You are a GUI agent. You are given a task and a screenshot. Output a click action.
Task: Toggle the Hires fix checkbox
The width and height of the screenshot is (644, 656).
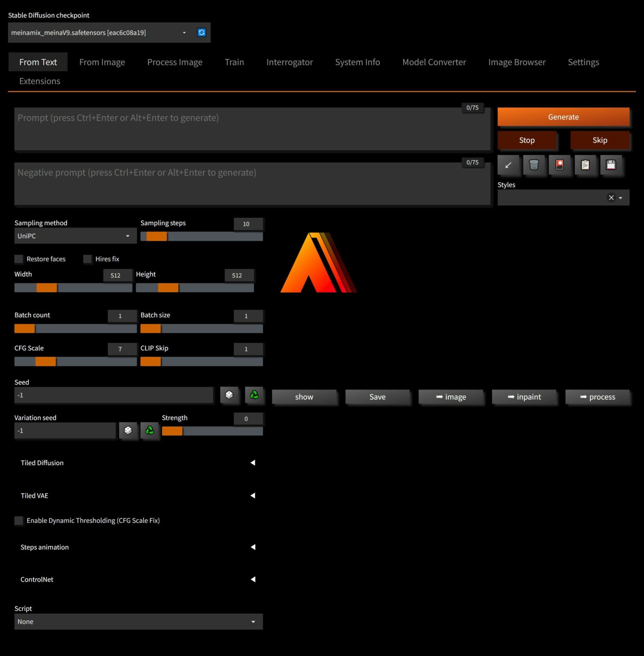pyautogui.click(x=88, y=259)
